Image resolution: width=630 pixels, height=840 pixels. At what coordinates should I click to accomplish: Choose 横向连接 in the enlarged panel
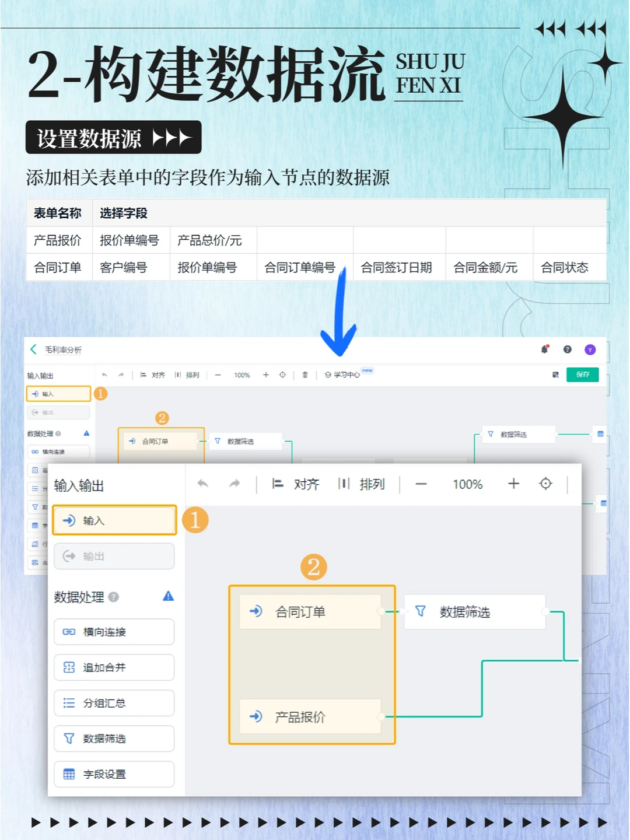pos(114,632)
